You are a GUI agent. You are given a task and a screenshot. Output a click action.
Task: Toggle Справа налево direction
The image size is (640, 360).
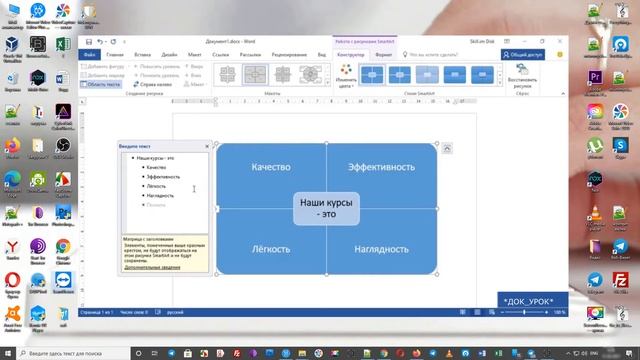pyautogui.click(x=153, y=84)
